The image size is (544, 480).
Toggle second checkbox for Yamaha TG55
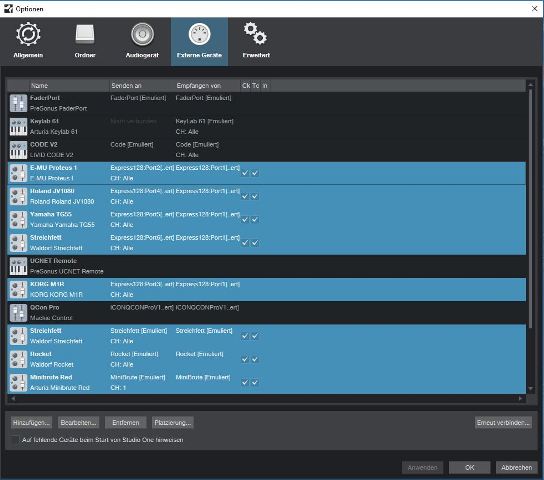click(x=255, y=220)
